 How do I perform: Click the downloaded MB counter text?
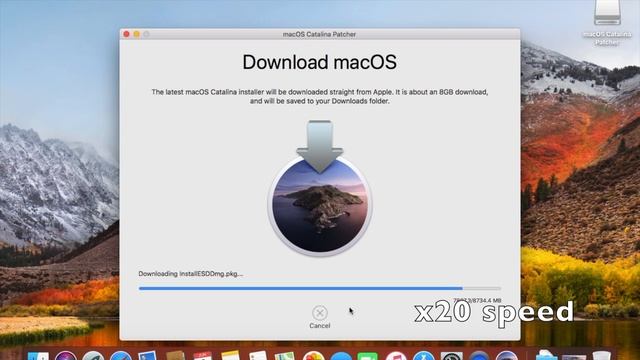click(477, 300)
